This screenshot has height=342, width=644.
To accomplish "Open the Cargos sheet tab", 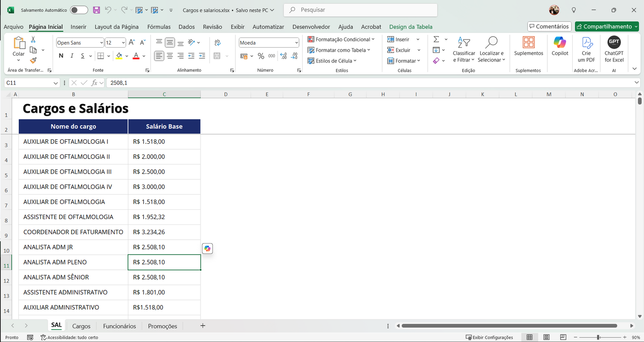I will (81, 326).
